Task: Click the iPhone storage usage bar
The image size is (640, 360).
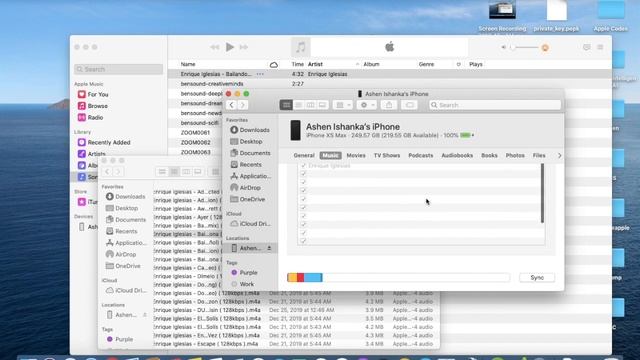Action: tap(398, 278)
